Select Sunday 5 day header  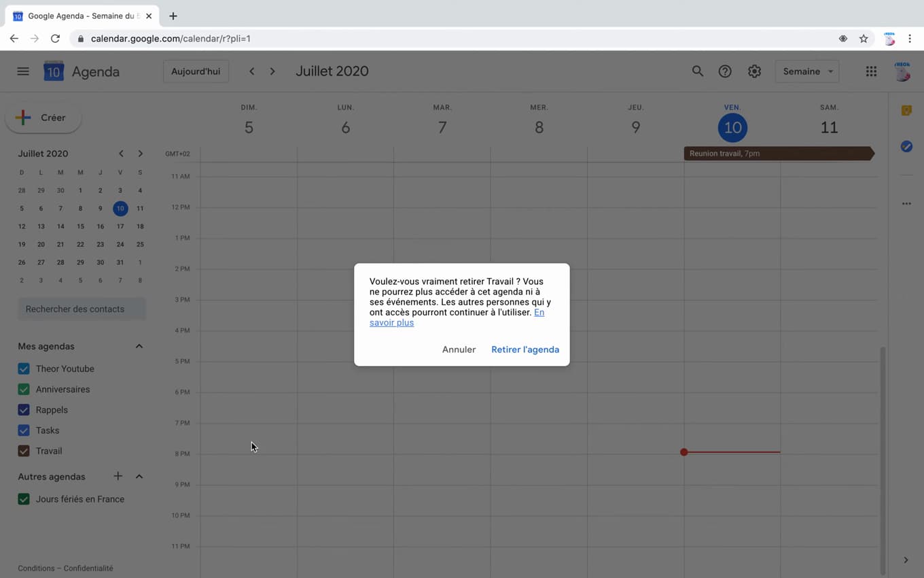tap(249, 127)
